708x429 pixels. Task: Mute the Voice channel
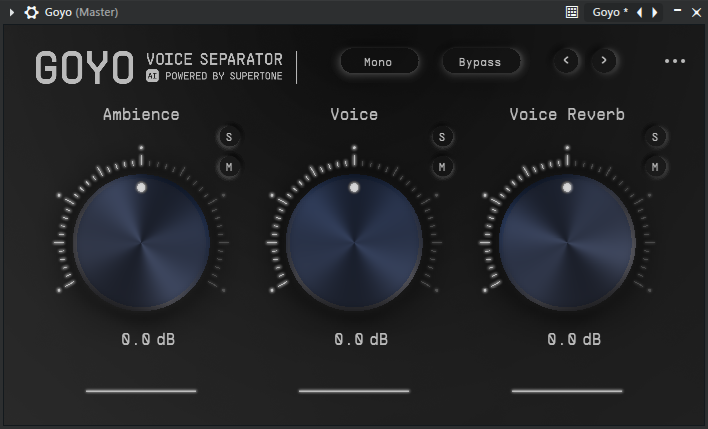tap(442, 166)
